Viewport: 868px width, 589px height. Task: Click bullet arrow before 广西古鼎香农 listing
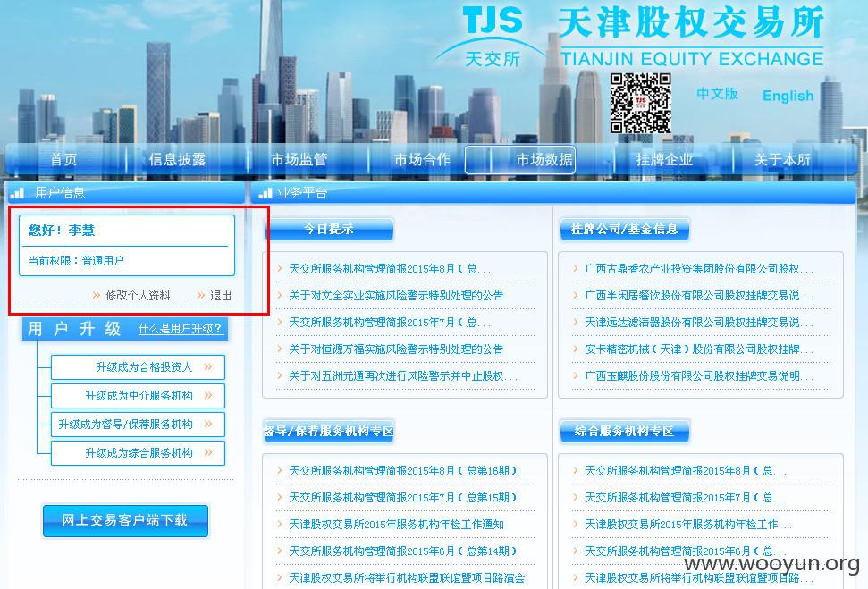pos(576,268)
